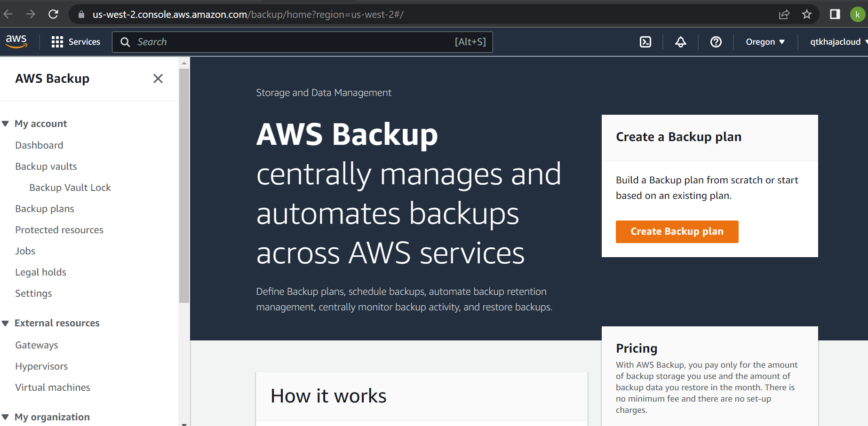
Task: Open Hypervisors page
Action: [x=41, y=366]
